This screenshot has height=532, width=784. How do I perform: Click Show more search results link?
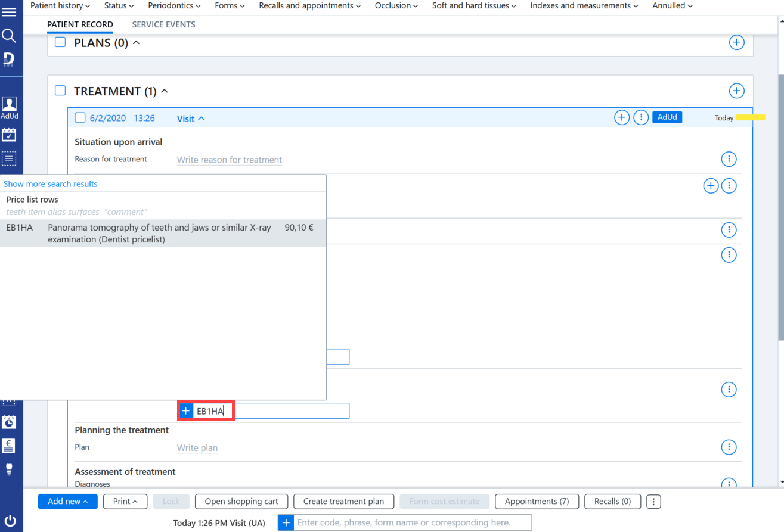(x=51, y=184)
